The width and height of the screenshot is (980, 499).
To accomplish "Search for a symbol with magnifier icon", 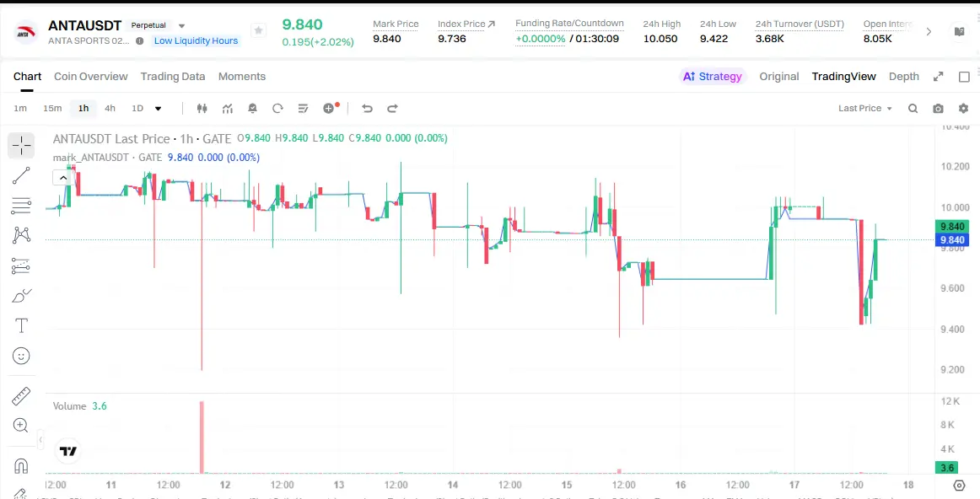I will click(x=913, y=108).
